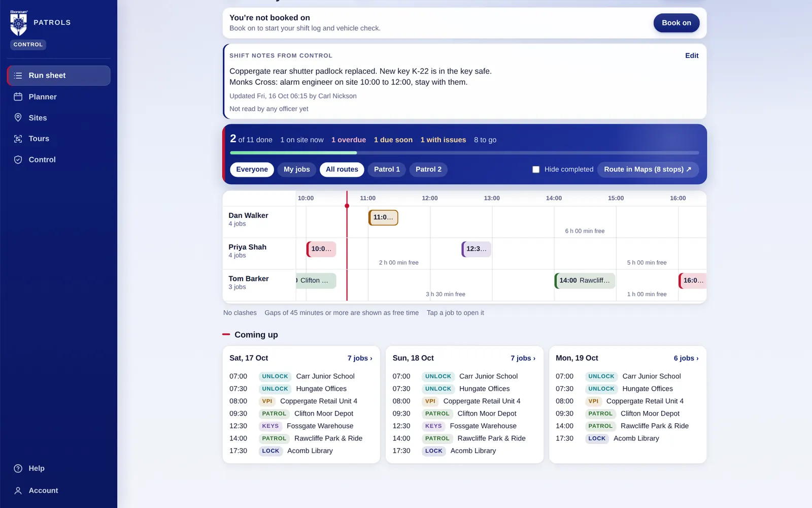Screen dimensions: 812x508
Task: Toggle the Hide completed checkbox
Action: (x=536, y=169)
